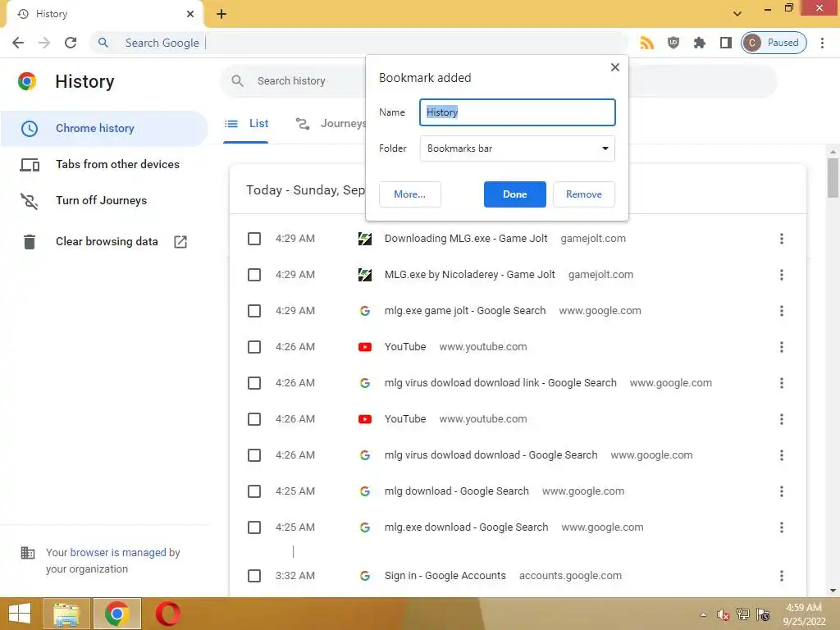Image resolution: width=840 pixels, height=630 pixels.
Task: Open actions menu for MLG.exe by Nicoladerey
Action: coord(782,275)
